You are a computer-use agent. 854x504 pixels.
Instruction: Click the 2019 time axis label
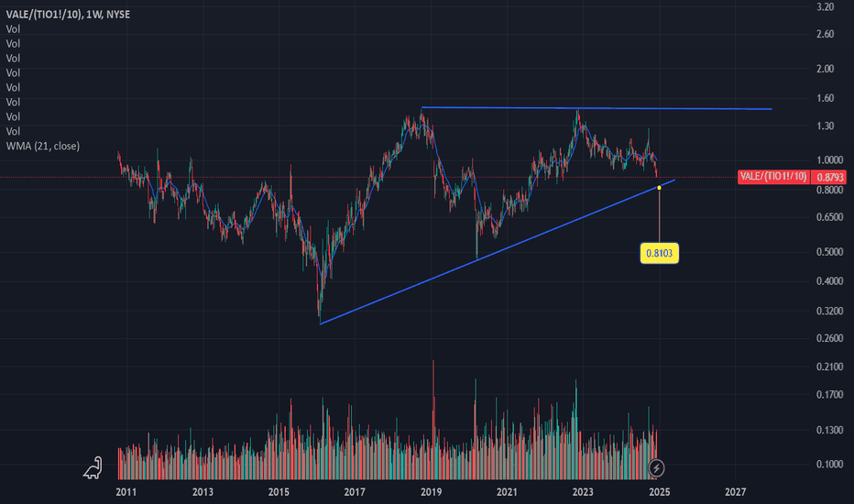click(432, 492)
